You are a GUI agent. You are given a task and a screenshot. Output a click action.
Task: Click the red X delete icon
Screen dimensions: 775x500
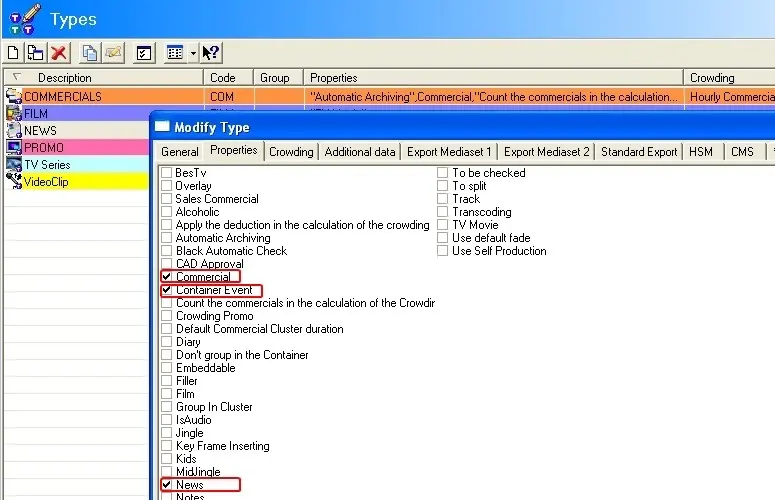click(60, 53)
